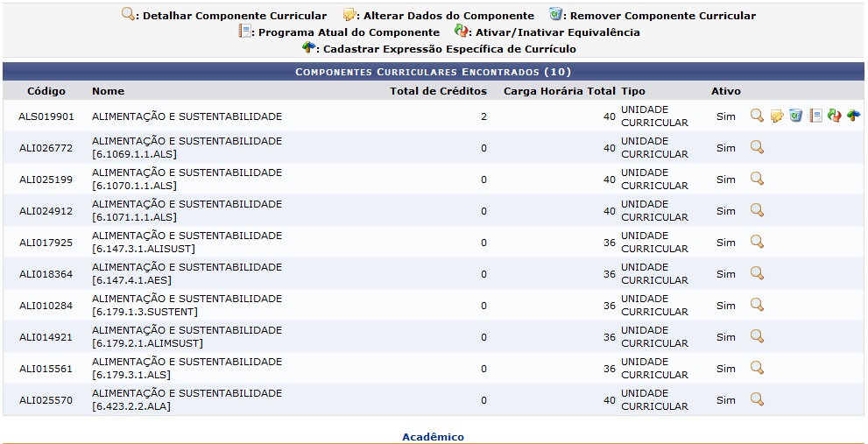Activate/deactivate equivalence for ALS019901

tap(834, 116)
